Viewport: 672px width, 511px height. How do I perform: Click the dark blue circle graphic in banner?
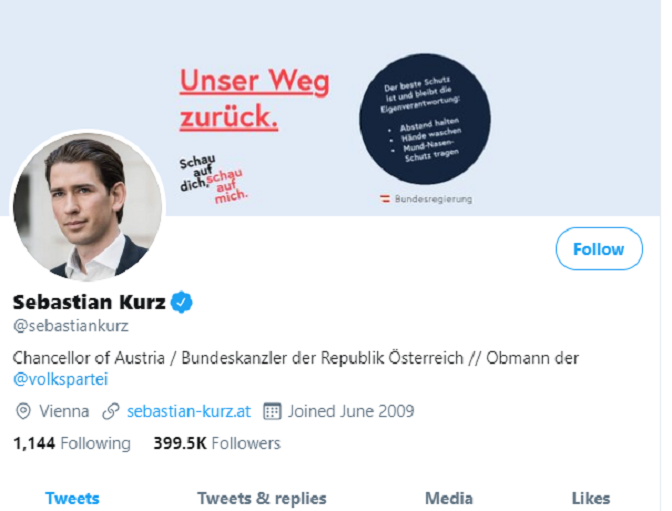click(424, 119)
